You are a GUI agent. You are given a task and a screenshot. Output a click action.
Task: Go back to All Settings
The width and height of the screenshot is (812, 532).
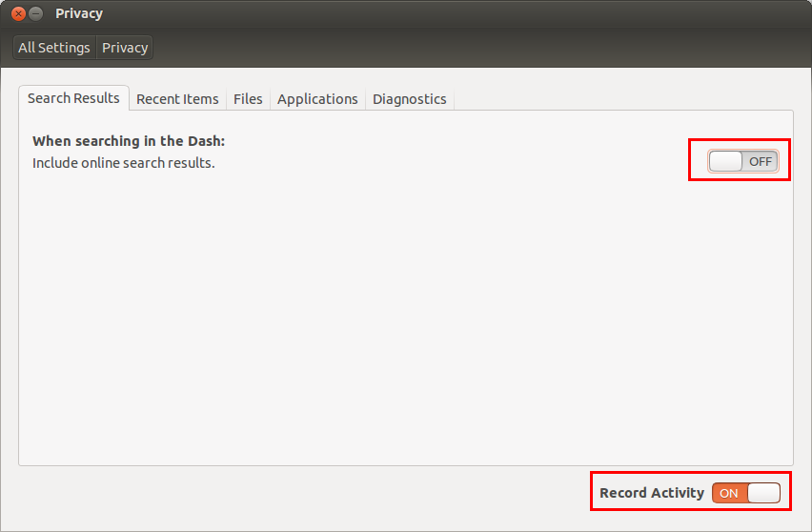pyautogui.click(x=54, y=48)
